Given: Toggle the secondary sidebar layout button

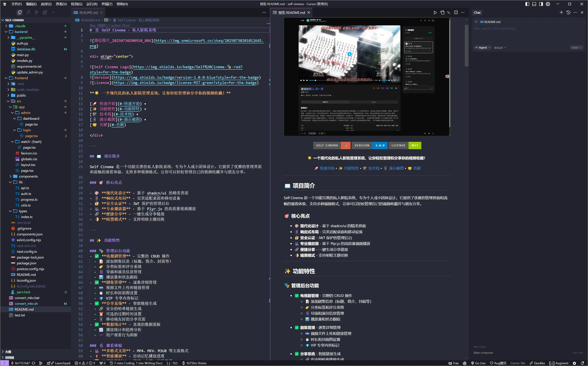Looking at the screenshot, I should (x=541, y=4).
